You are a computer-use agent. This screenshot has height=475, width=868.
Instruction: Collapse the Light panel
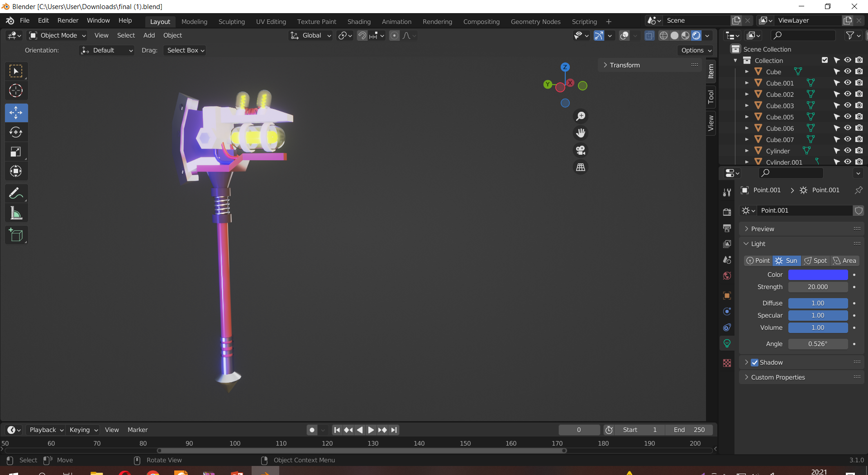(801, 244)
